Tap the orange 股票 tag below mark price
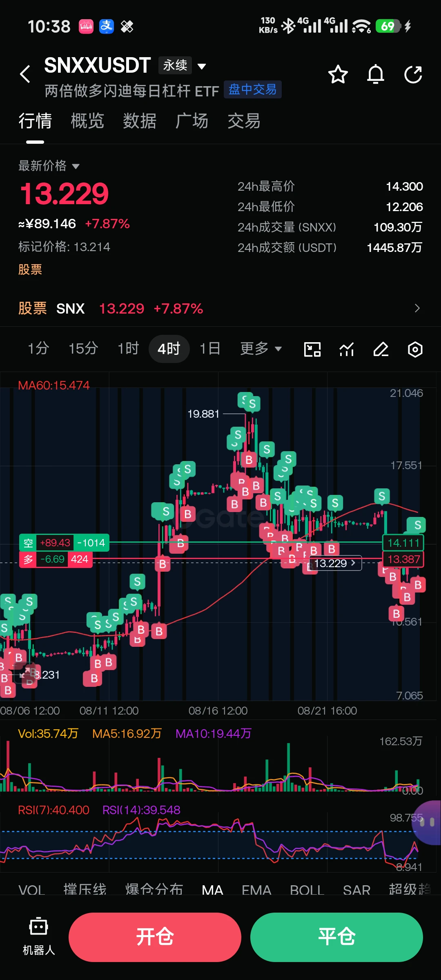Screen dimensions: 441x980 [30, 269]
